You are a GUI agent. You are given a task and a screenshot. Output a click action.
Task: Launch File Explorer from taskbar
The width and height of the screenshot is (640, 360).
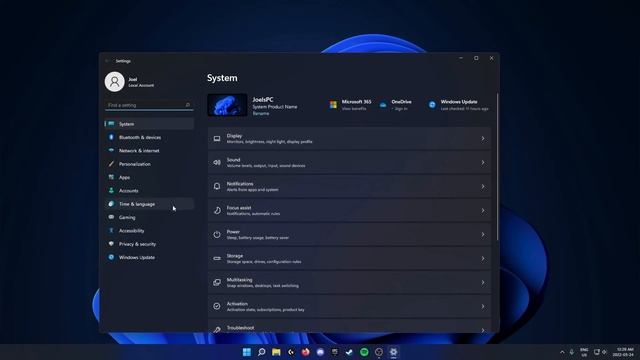click(276, 352)
